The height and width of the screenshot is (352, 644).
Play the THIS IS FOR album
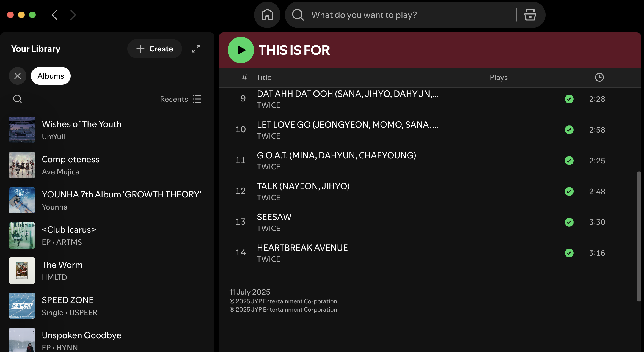(x=241, y=50)
